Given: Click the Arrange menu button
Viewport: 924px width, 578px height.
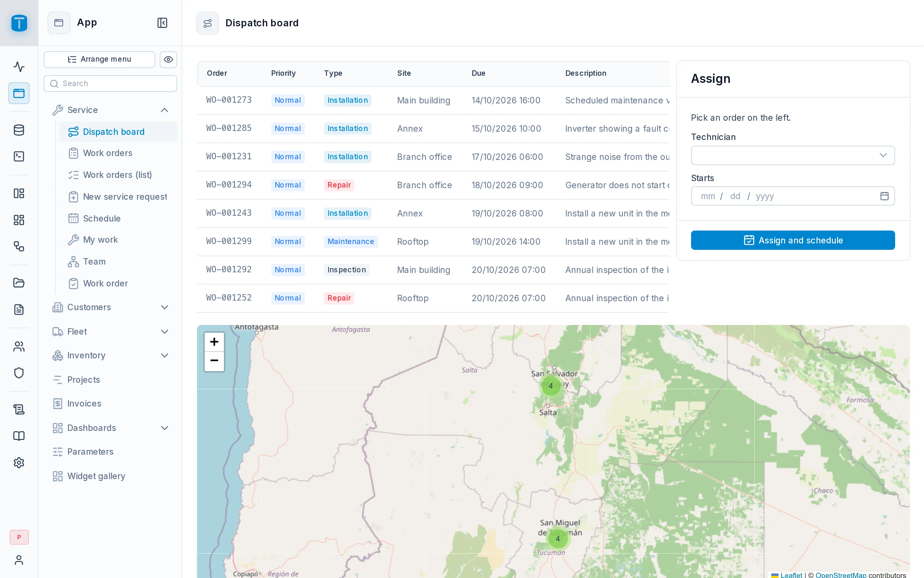Looking at the screenshot, I should pos(99,60).
